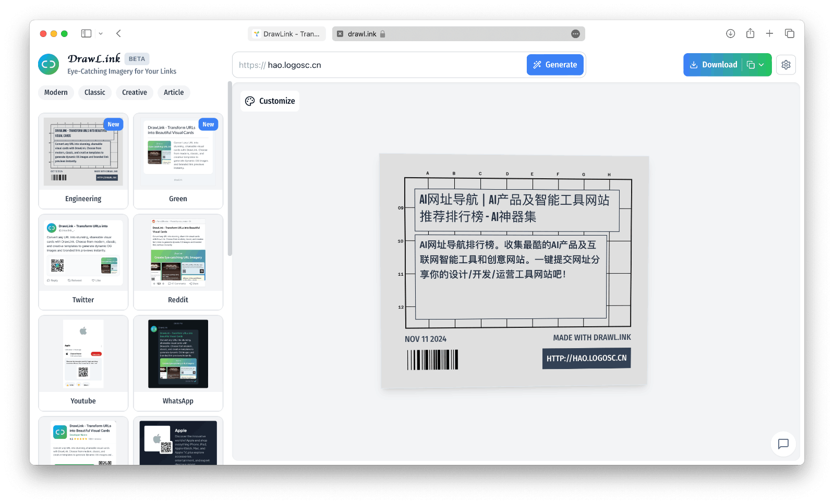Select the Creative category tab
Image resolution: width=834 pixels, height=504 pixels.
[135, 92]
